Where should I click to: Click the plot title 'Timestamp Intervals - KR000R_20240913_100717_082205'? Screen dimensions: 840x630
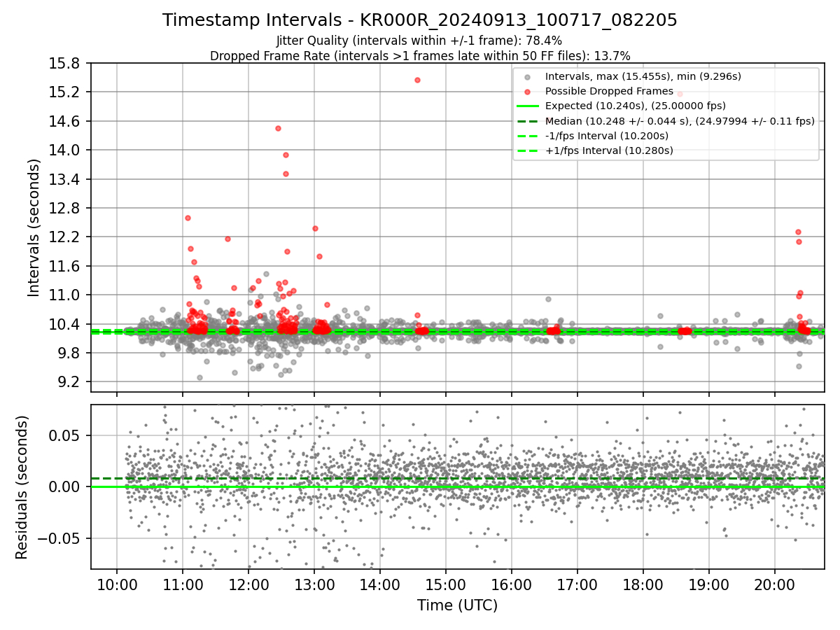[420, 20]
